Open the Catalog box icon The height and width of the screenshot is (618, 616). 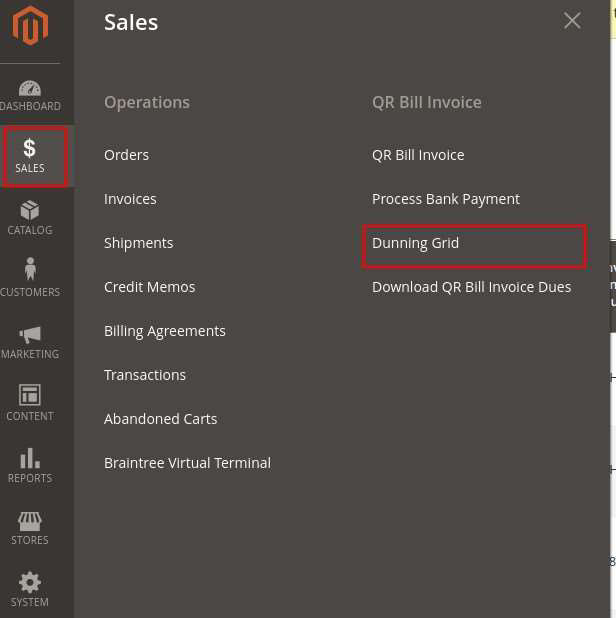30,211
